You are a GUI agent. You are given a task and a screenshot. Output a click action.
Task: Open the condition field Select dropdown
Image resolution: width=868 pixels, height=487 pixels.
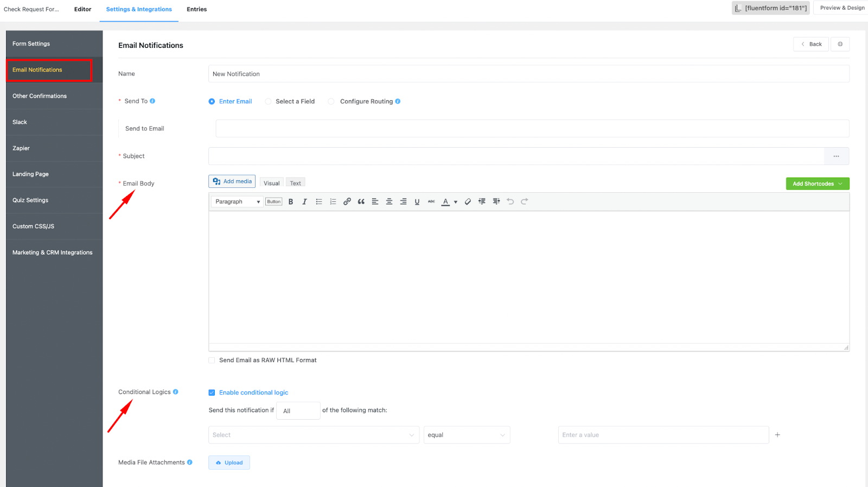[314, 435]
